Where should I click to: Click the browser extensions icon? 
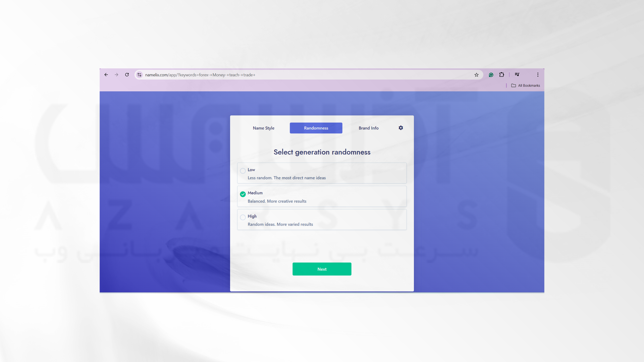tap(501, 74)
